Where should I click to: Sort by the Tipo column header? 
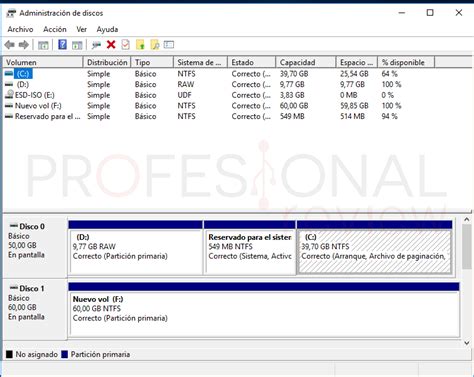tap(152, 62)
